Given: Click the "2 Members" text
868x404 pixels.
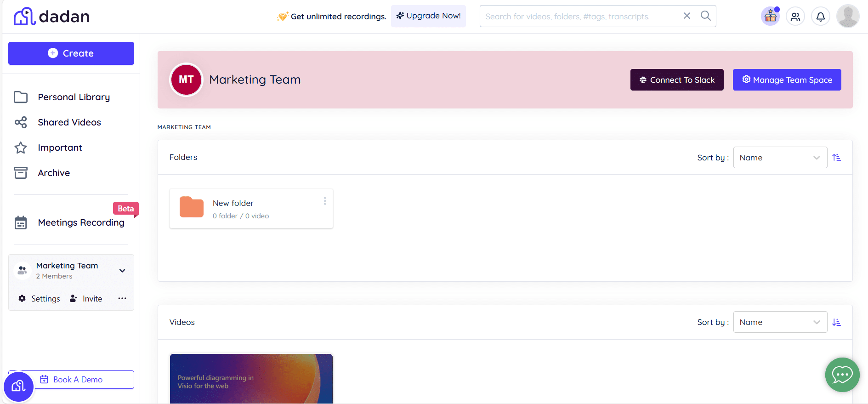Looking at the screenshot, I should coord(54,276).
